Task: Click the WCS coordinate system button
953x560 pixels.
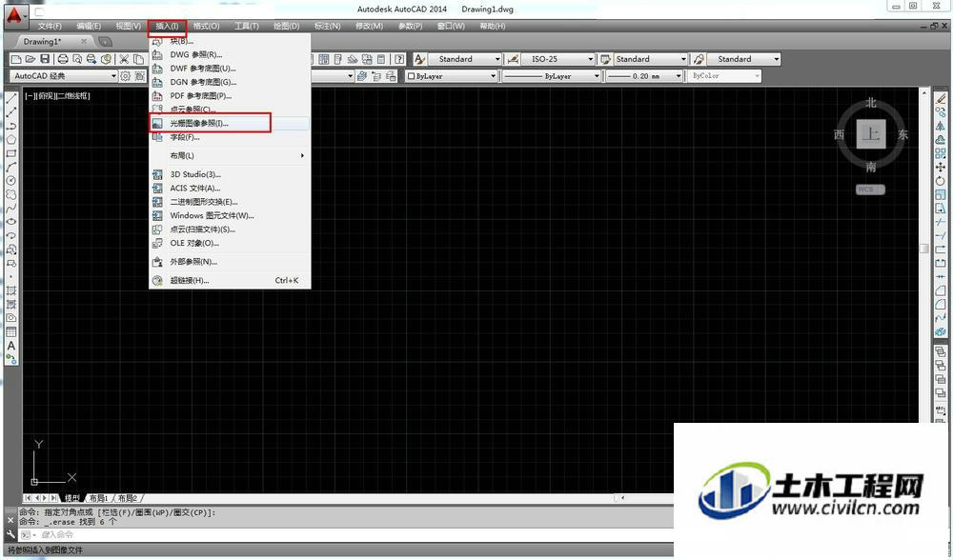Action: click(870, 190)
